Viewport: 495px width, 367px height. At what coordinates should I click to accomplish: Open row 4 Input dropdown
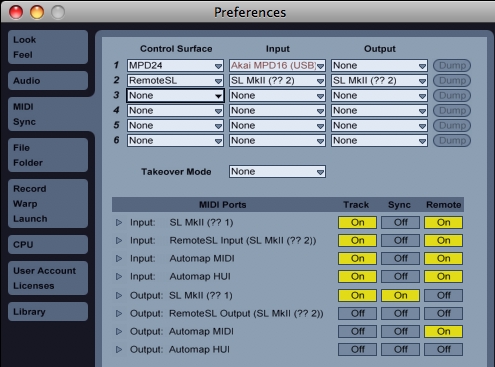pos(277,110)
